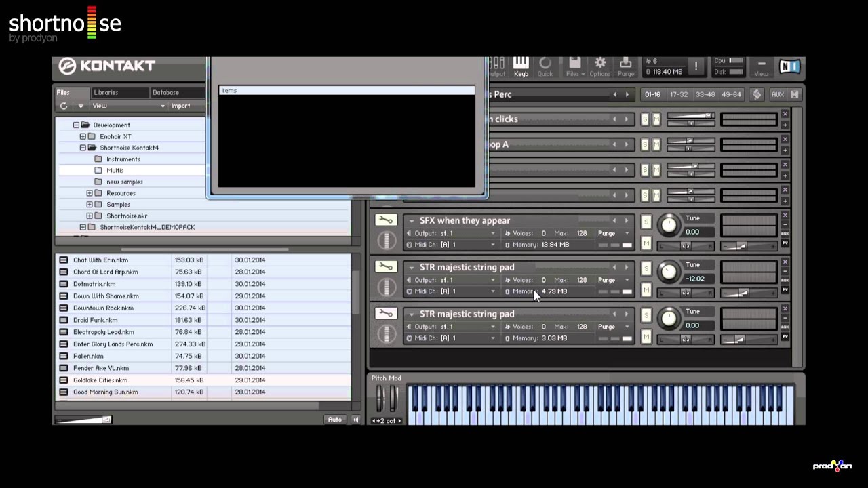The image size is (868, 488).
Task: Collapse SFX when they appear header triangle
Action: click(412, 221)
